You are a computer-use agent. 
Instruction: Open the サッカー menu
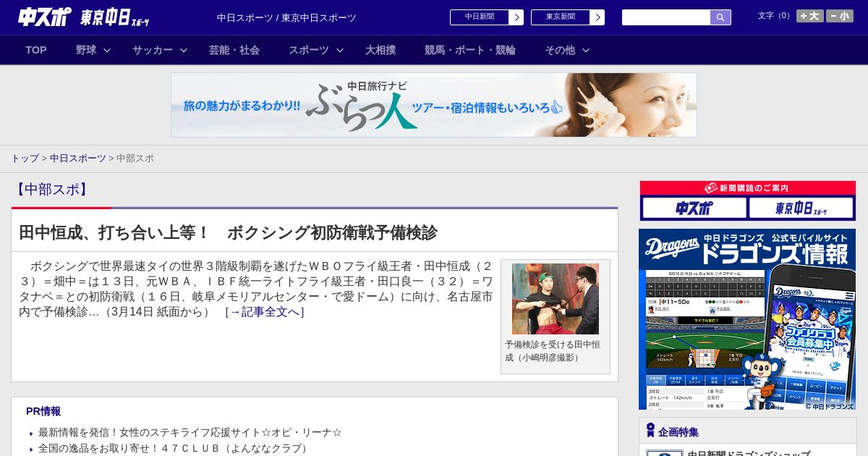tap(153, 50)
